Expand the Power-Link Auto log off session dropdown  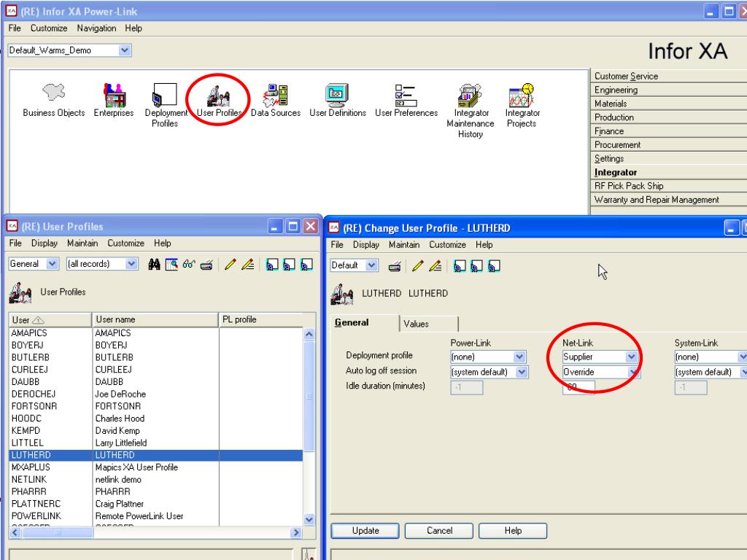pyautogui.click(x=520, y=372)
